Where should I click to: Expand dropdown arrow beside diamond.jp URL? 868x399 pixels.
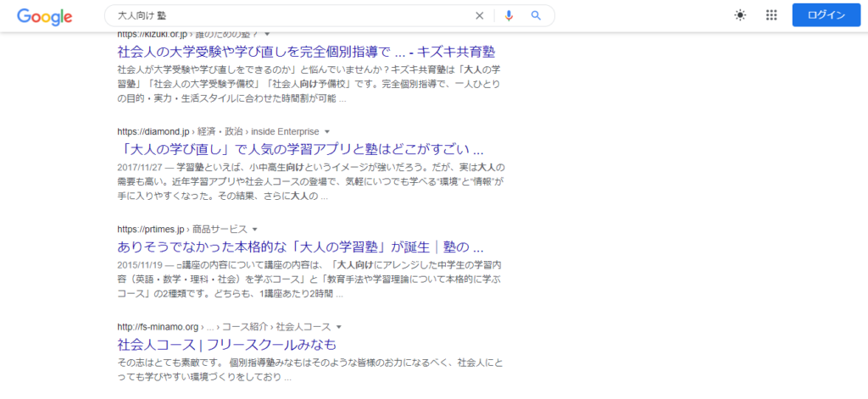(x=326, y=132)
